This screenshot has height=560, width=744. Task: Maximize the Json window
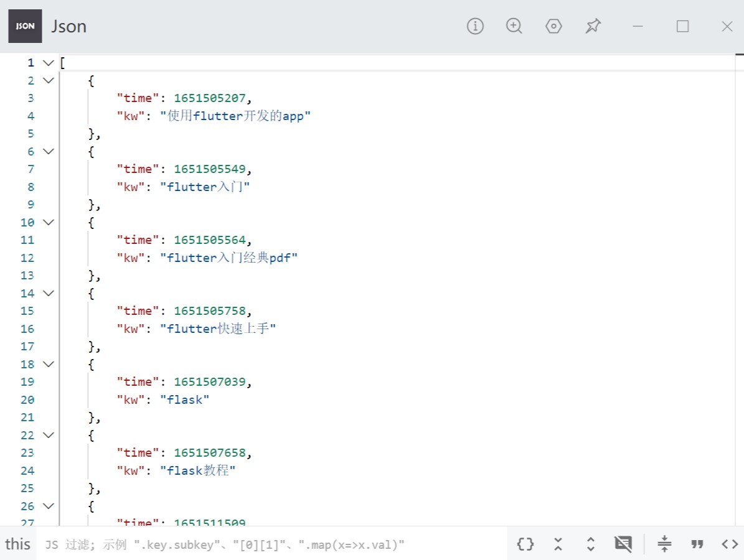tap(682, 26)
